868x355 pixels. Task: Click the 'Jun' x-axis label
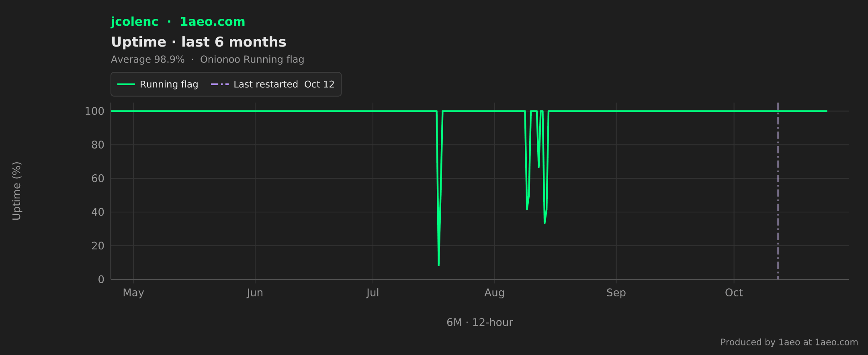coord(255,293)
